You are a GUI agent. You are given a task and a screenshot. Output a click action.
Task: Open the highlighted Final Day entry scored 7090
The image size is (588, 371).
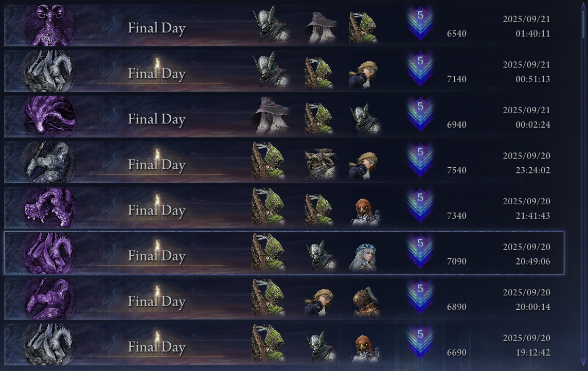point(284,253)
